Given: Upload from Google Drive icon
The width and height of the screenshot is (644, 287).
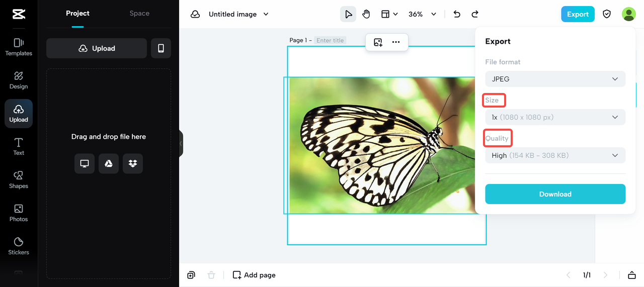Looking at the screenshot, I should [x=109, y=164].
